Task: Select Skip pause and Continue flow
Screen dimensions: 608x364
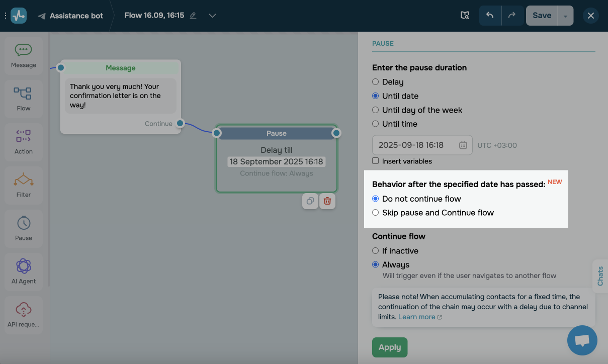Action: 375,213
